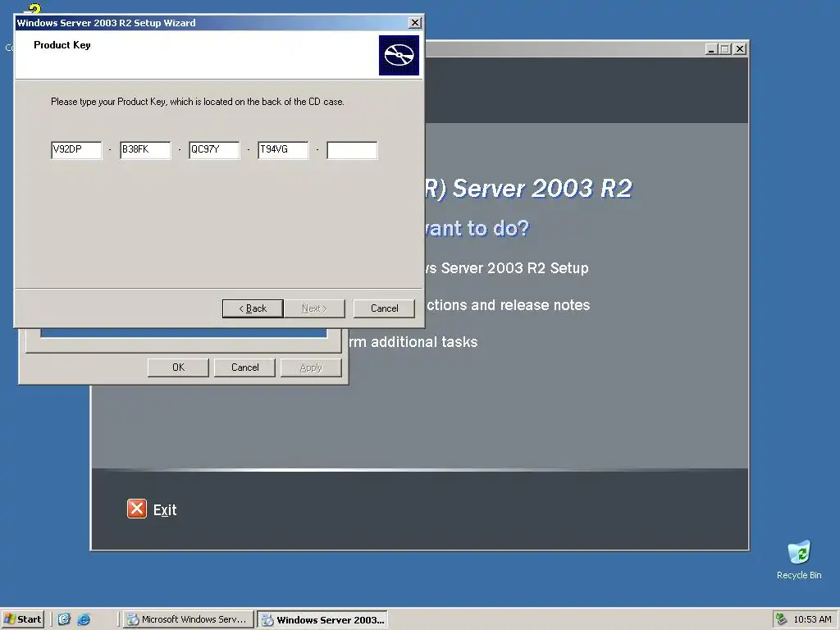The image size is (840, 630).
Task: Click OK in the dialog behind wizard
Action: 178,367
